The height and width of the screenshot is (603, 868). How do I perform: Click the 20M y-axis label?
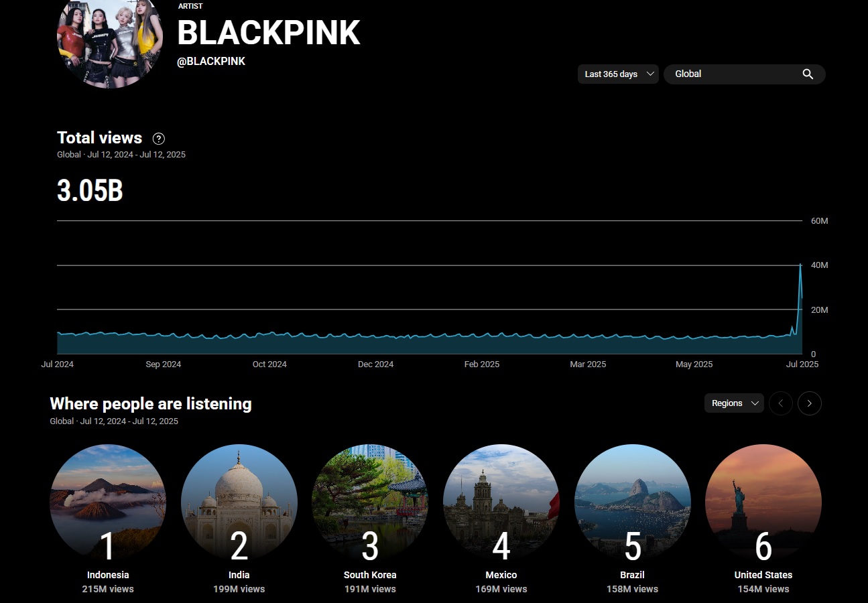820,310
